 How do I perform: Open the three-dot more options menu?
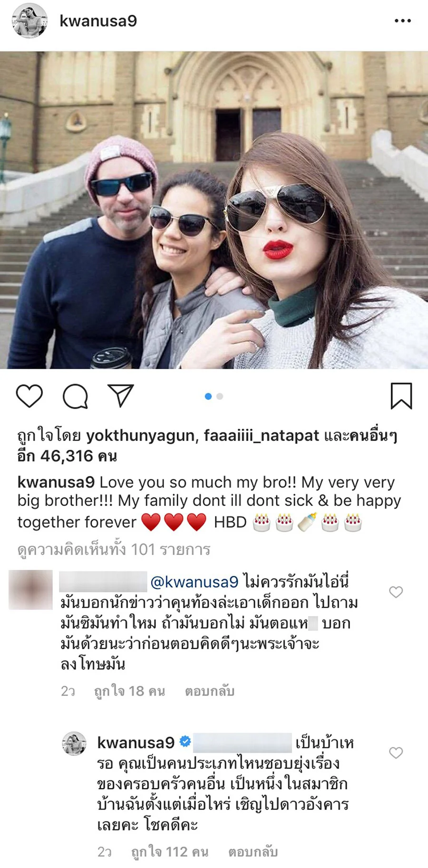[403, 21]
